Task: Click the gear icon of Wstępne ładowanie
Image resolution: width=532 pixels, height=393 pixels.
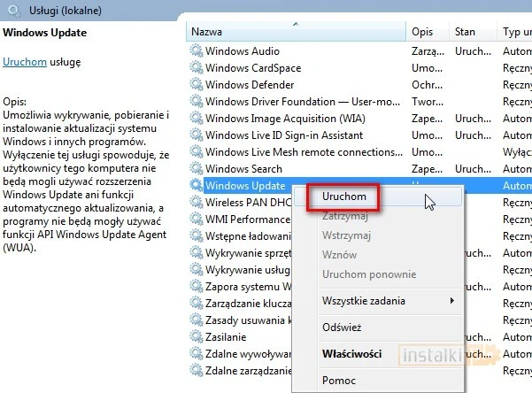Action: (197, 235)
